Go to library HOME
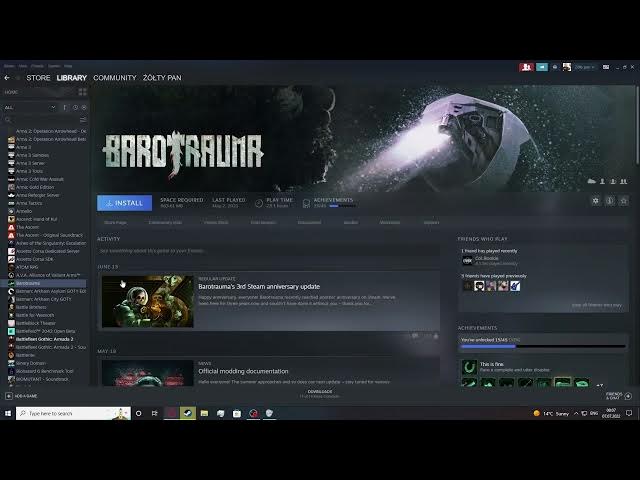The height and width of the screenshot is (480, 640). click(x=11, y=92)
